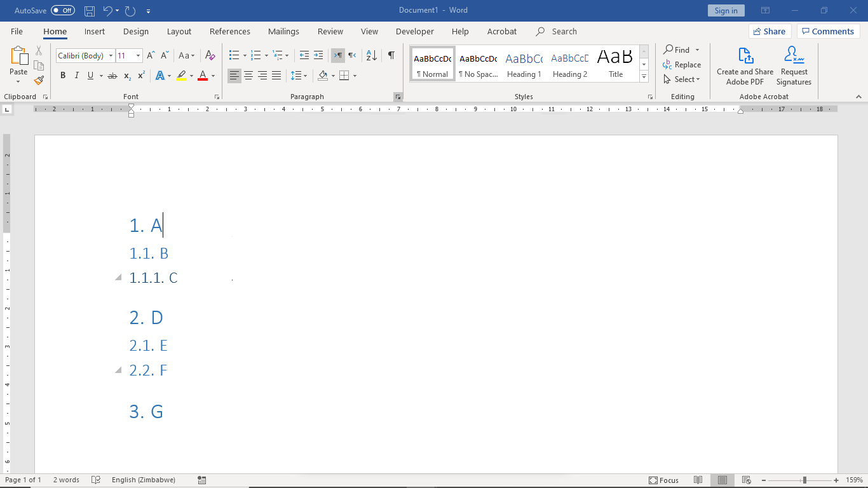Click the Cut scissors icon
The width and height of the screenshot is (868, 488).
(39, 50)
